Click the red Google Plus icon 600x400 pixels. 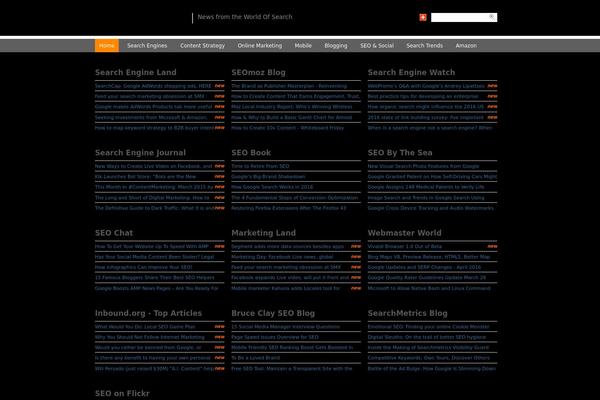click(423, 17)
